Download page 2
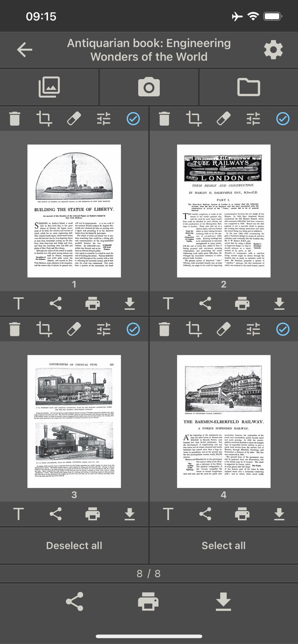 (x=279, y=304)
